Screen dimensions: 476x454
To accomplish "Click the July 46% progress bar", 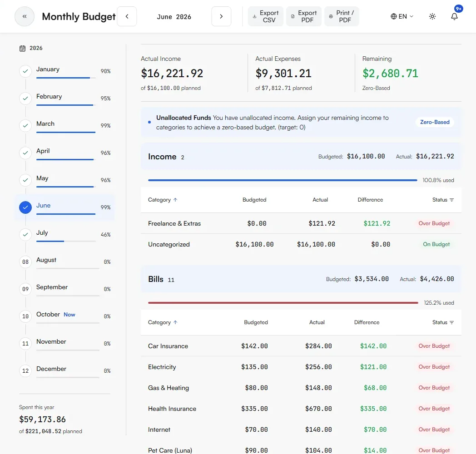I will [x=66, y=241].
